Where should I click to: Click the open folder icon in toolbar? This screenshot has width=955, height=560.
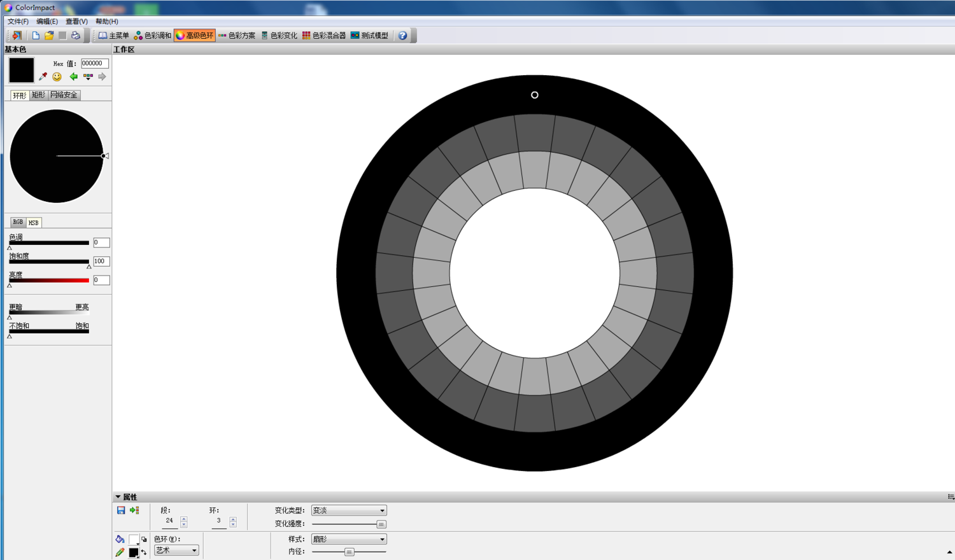pyautogui.click(x=49, y=36)
